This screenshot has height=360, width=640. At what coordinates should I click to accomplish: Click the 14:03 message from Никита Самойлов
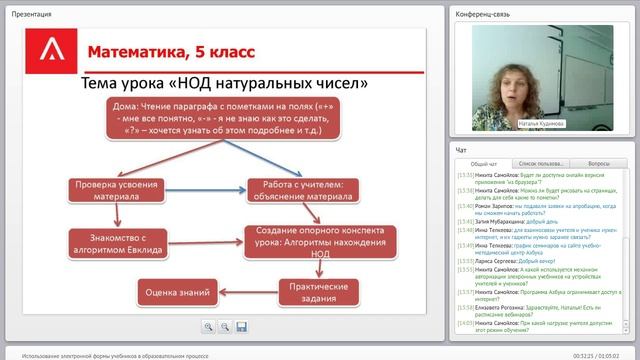click(x=535, y=326)
